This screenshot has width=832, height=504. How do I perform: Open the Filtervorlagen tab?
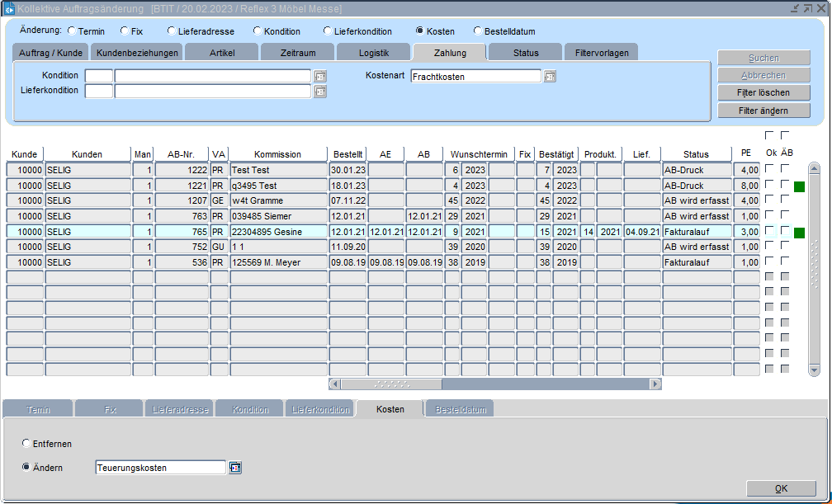(x=601, y=53)
